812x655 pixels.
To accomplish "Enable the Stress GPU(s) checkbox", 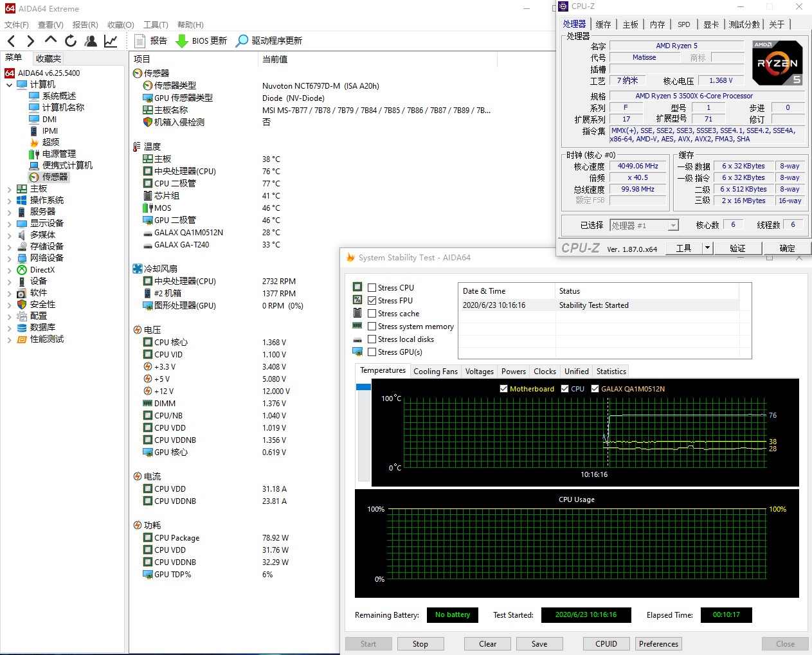I will click(x=372, y=352).
